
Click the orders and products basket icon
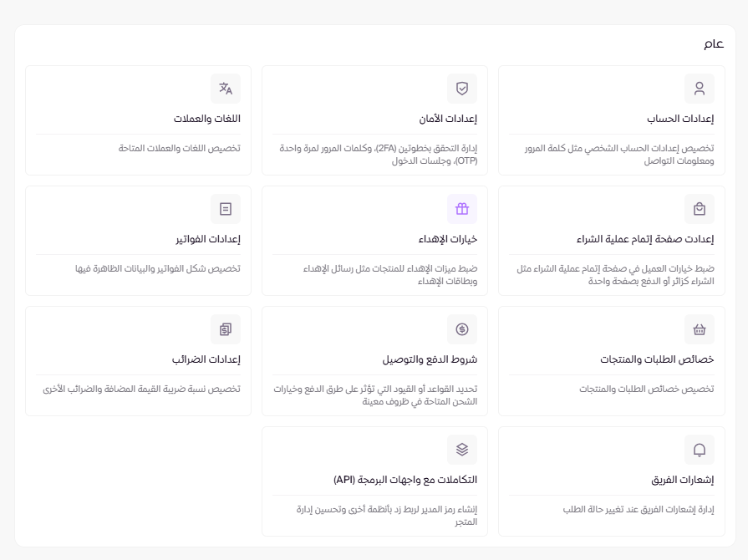click(x=699, y=329)
